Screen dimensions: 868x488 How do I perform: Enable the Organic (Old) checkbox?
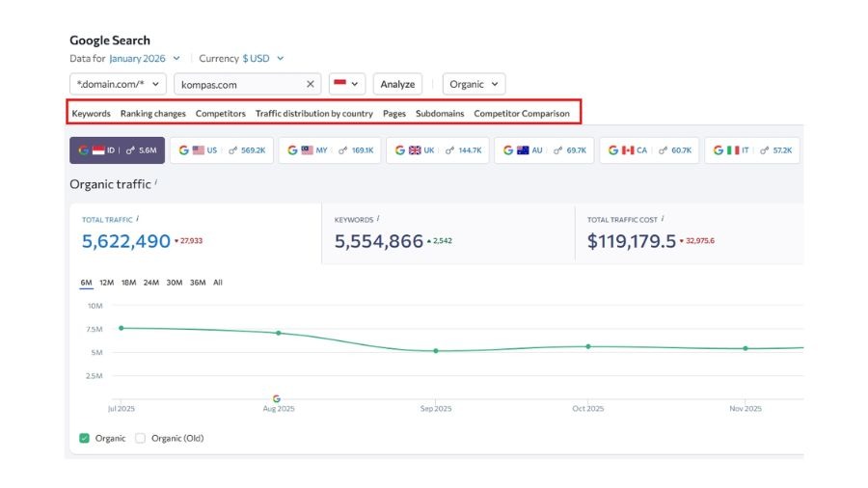point(141,438)
